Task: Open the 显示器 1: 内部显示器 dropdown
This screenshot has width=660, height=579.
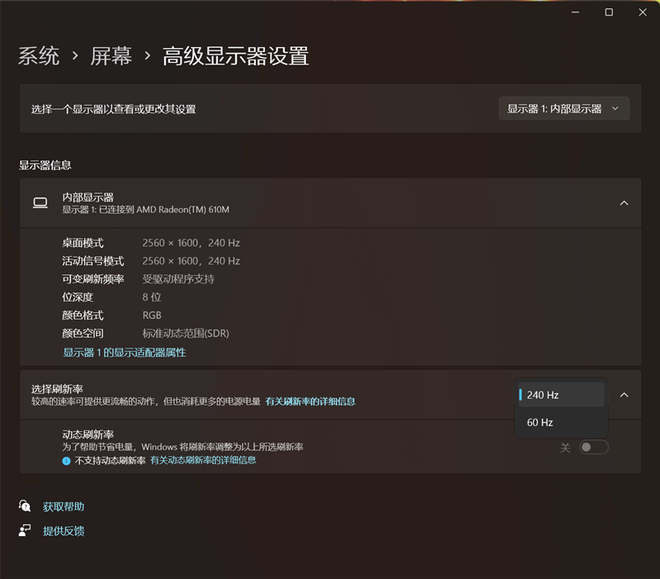Action: pyautogui.click(x=564, y=109)
